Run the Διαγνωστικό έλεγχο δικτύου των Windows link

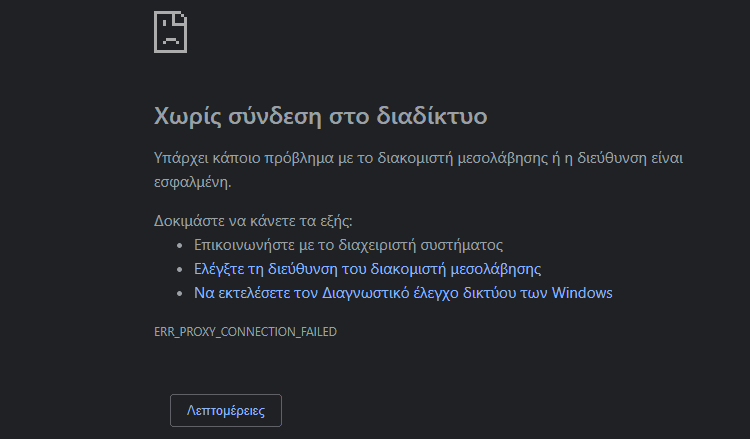403,293
